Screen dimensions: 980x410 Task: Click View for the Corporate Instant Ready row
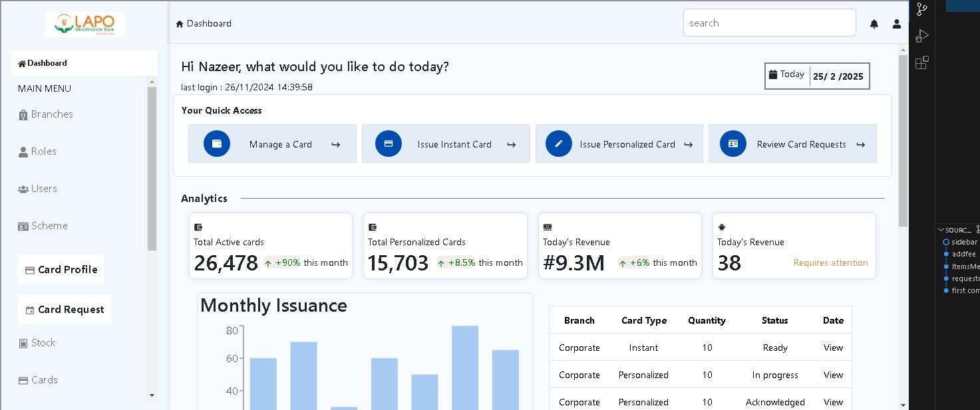833,348
